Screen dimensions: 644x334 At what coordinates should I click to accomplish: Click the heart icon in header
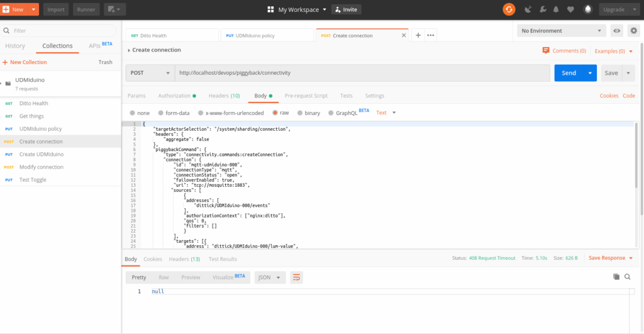570,9
